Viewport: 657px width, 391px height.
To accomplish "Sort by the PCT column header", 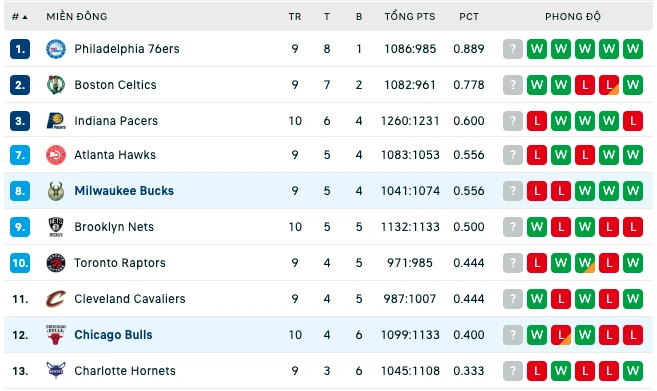I will tap(468, 17).
